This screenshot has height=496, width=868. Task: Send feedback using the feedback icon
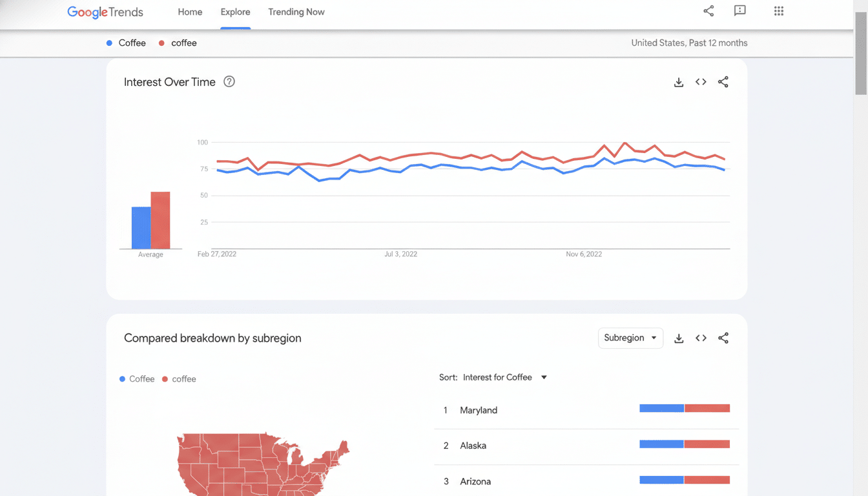[x=740, y=11]
